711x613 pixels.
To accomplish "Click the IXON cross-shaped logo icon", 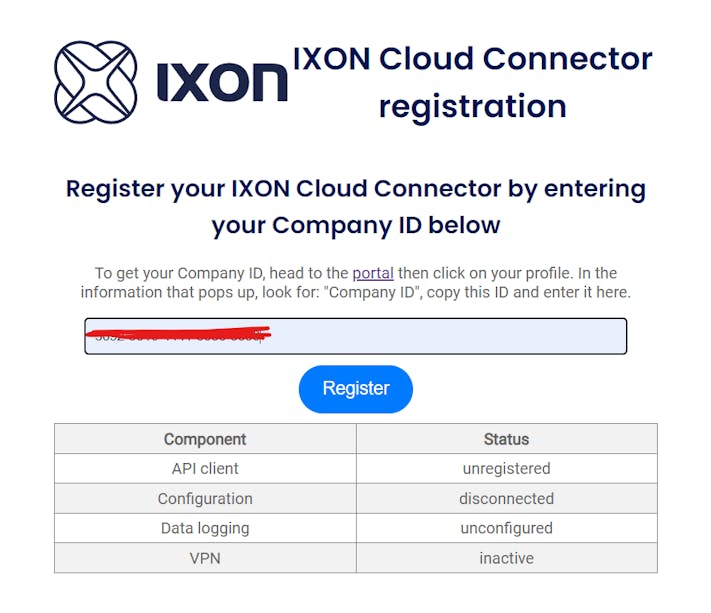I will point(95,80).
